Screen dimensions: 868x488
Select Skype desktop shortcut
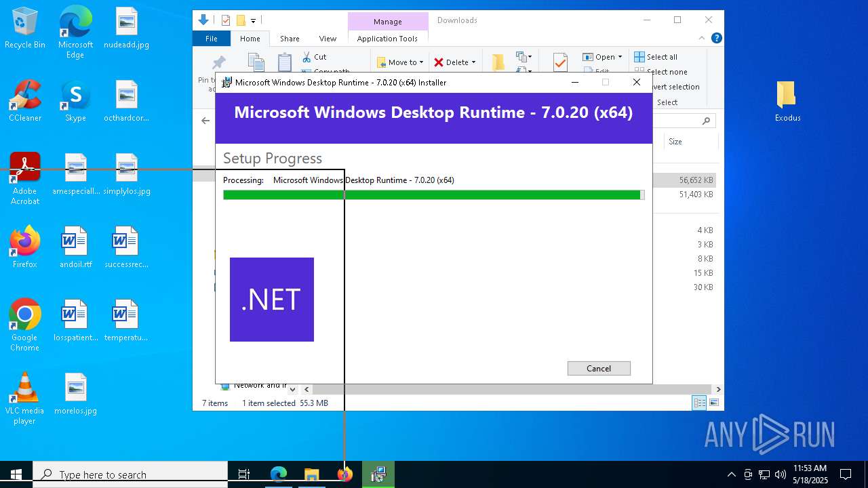[x=75, y=100]
